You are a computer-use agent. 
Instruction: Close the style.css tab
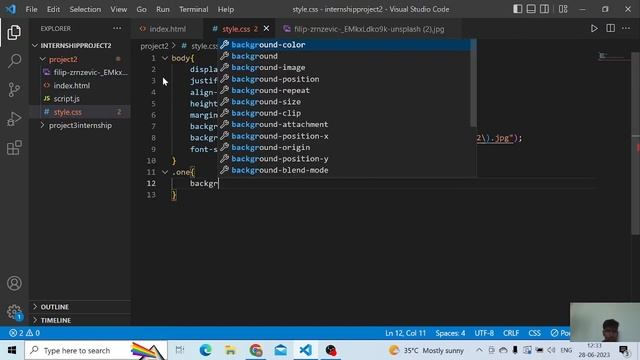(x=267, y=29)
